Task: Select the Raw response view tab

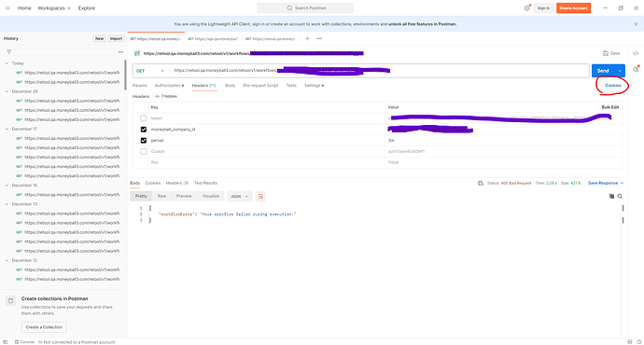Action: 161,196
